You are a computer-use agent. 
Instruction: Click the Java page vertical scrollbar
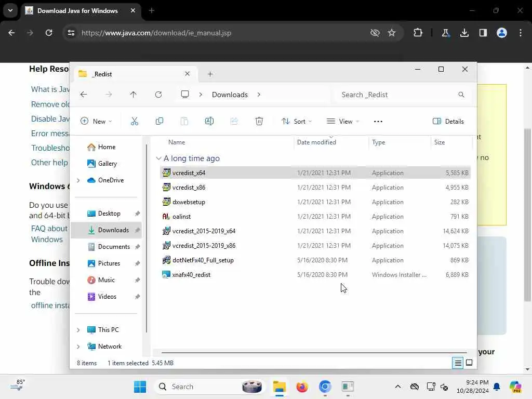(527, 215)
